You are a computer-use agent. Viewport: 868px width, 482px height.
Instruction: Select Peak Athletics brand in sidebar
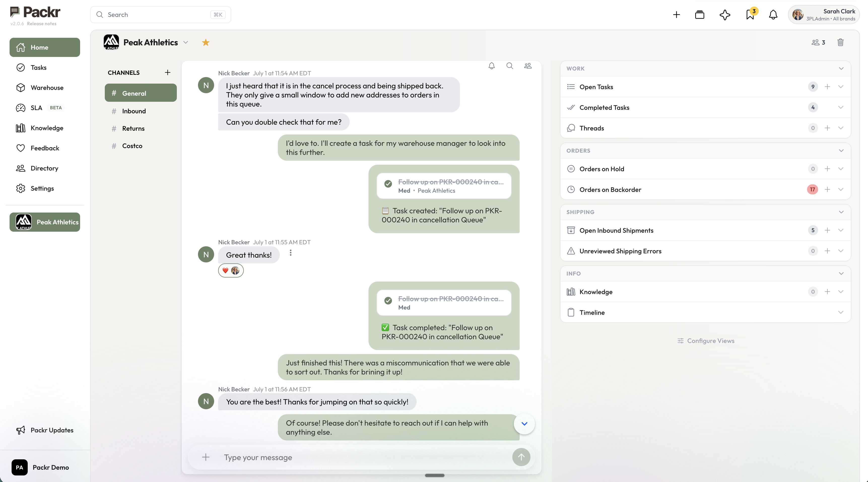pos(45,222)
